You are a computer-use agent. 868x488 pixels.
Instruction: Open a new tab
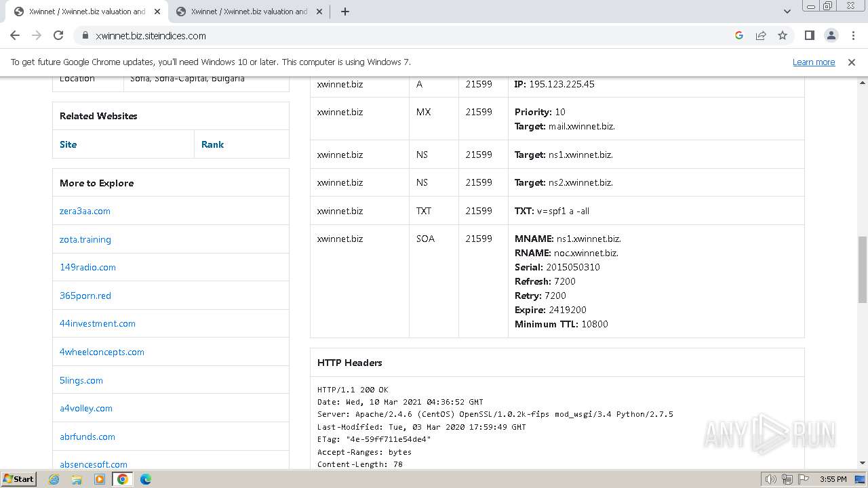(345, 12)
